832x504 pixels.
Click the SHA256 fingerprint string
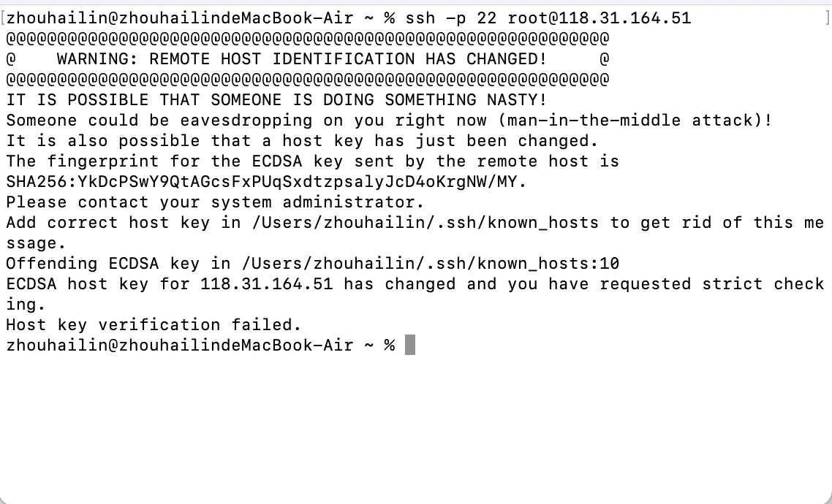pos(266,182)
